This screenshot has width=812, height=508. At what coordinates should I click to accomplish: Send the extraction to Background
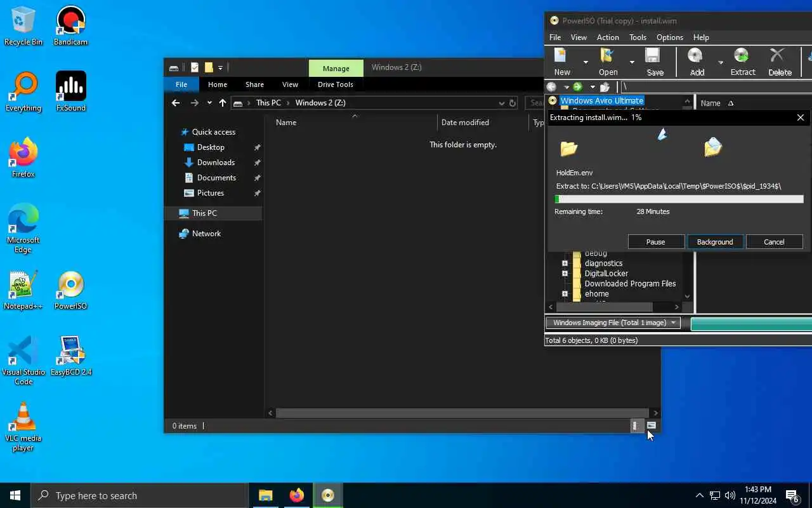[x=715, y=242]
